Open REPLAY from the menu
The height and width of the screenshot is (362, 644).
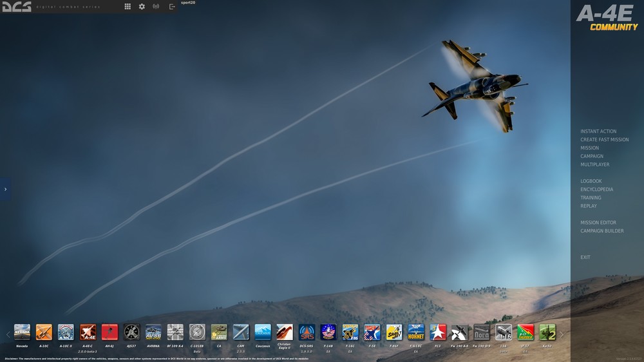[x=588, y=206]
